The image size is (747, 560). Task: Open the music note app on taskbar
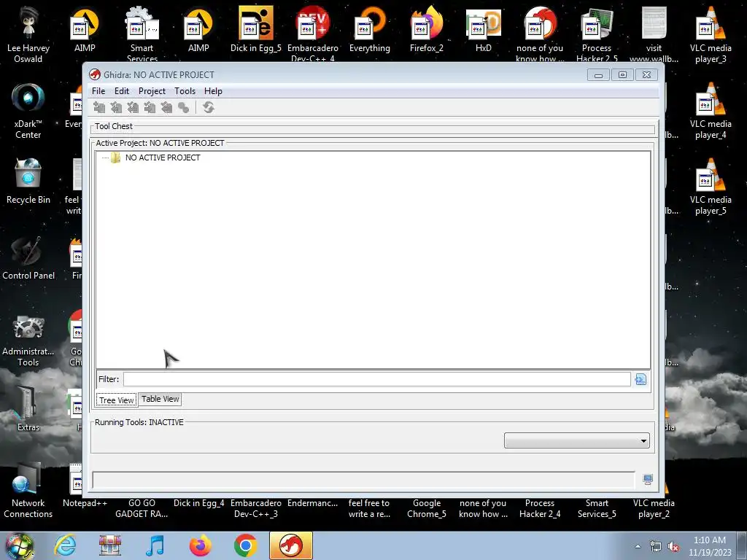tap(155, 545)
